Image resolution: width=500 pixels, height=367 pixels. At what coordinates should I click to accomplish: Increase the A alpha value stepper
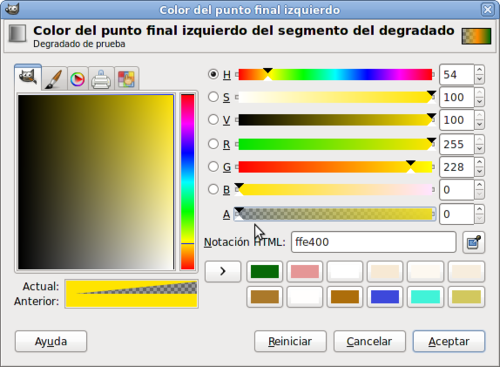(x=479, y=209)
